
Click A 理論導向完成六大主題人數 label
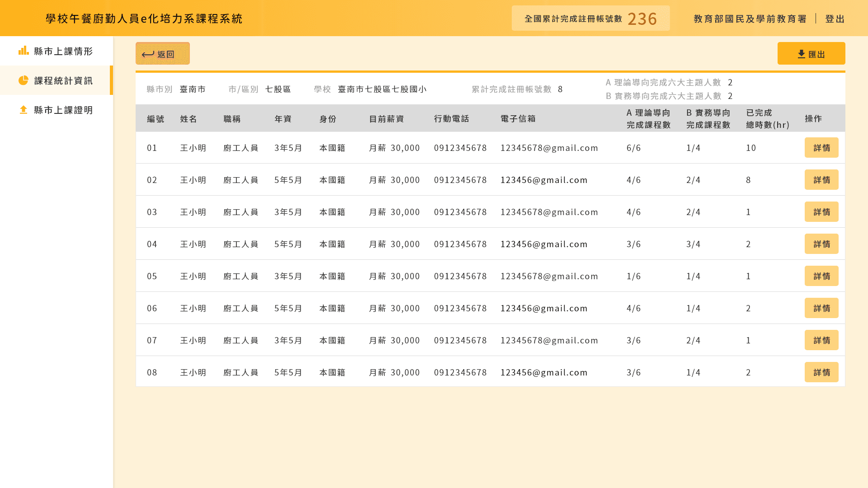pos(663,82)
